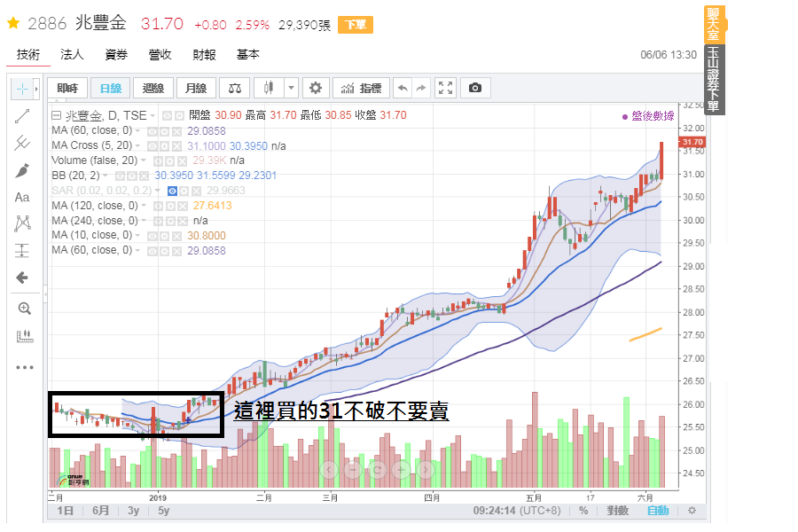Switch to the 營收 tab
This screenshot has width=798, height=532.
tap(160, 54)
